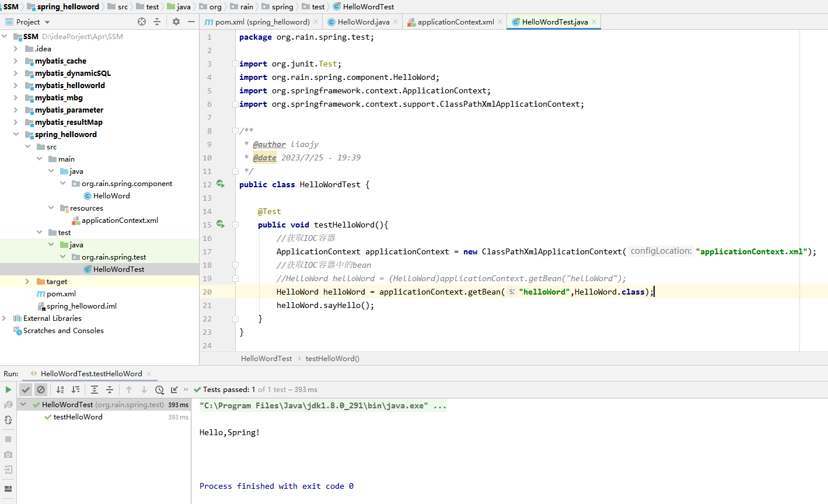The width and height of the screenshot is (828, 504).
Task: Click testHelloWord() in editor breadcrumb
Action: click(x=332, y=359)
